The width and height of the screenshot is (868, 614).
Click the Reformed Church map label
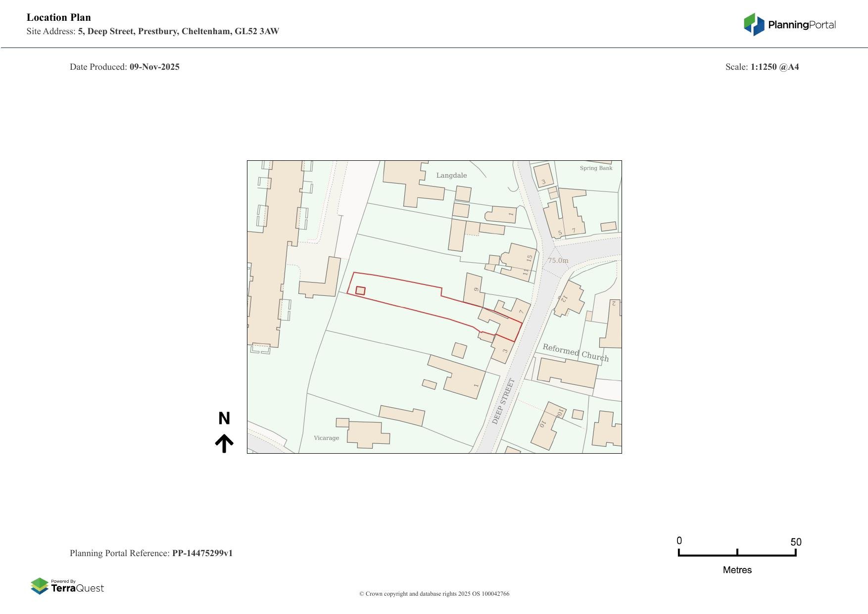(576, 352)
